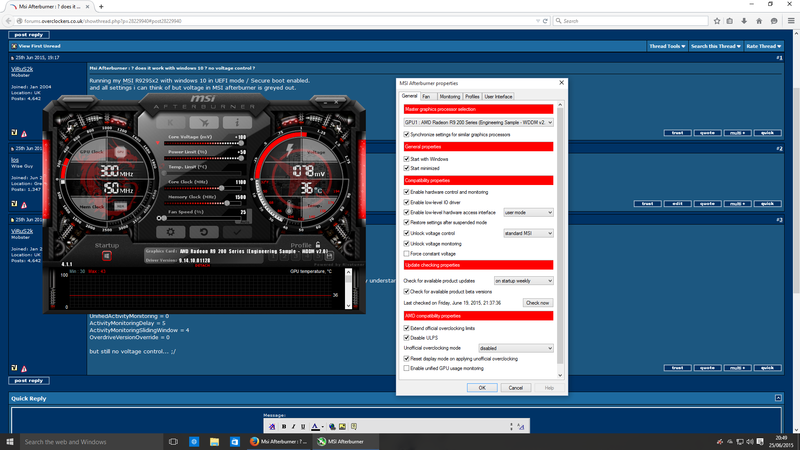
Task: Open the Firefox hamburger menu
Action: pyautogui.click(x=791, y=21)
